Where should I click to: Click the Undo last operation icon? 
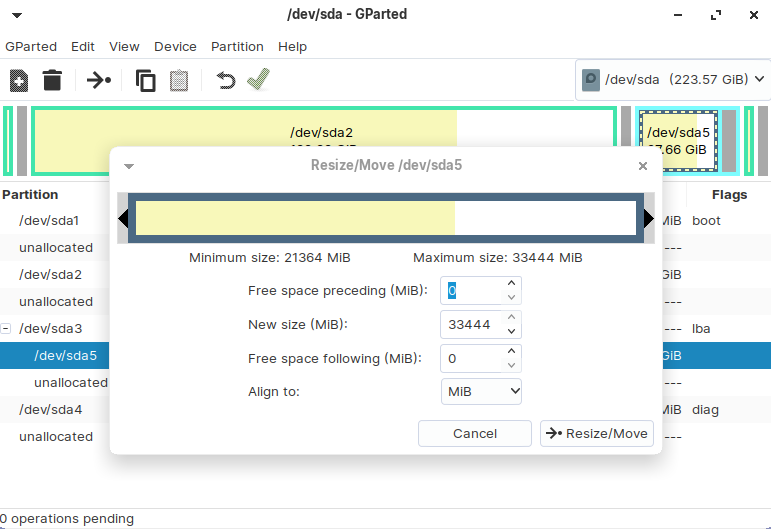pos(226,80)
